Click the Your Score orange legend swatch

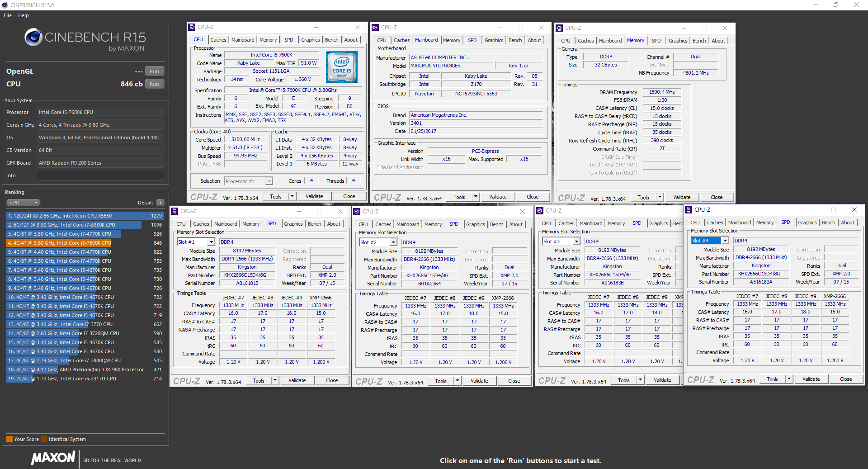pyautogui.click(x=9, y=439)
